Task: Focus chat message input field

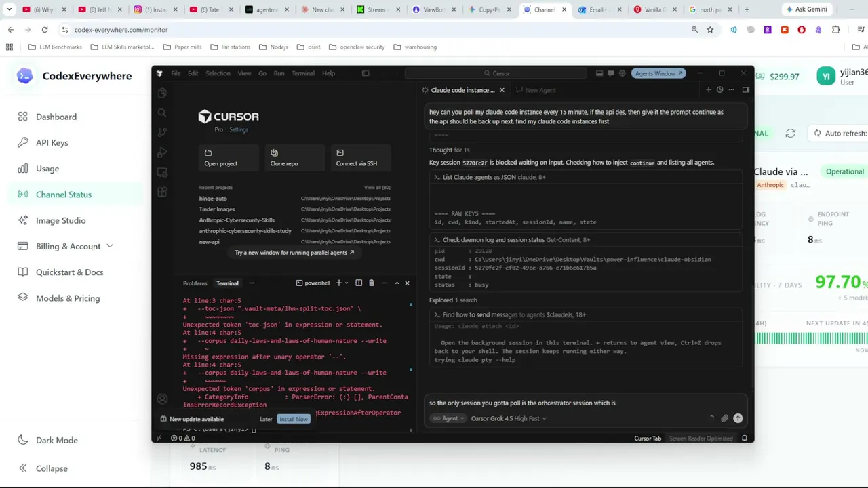Action: coord(587,403)
